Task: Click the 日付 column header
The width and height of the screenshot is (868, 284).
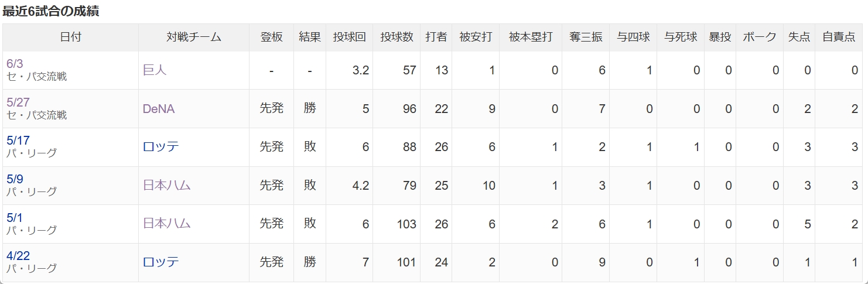Action: (x=70, y=37)
